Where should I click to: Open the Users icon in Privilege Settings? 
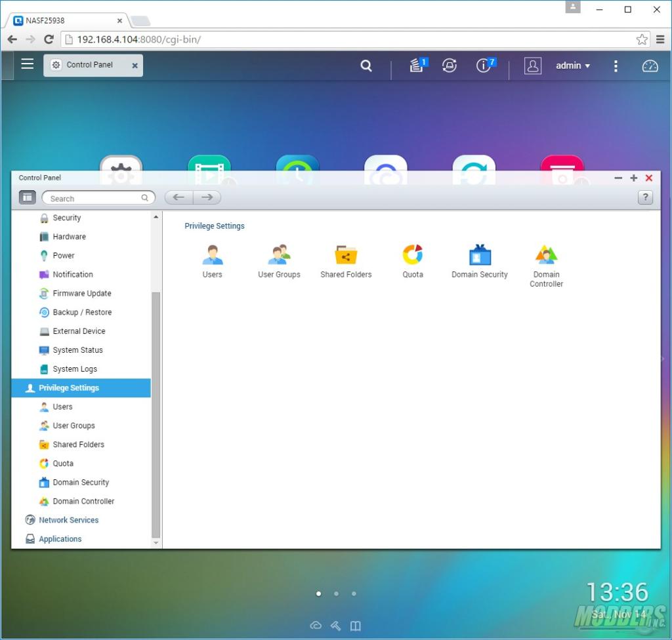click(212, 255)
